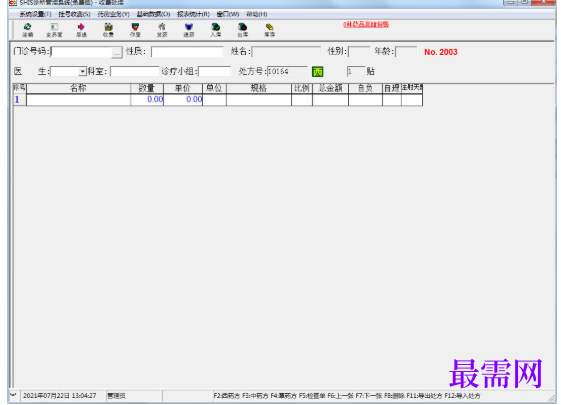Open the 药房业务(Y) menu

(113, 14)
